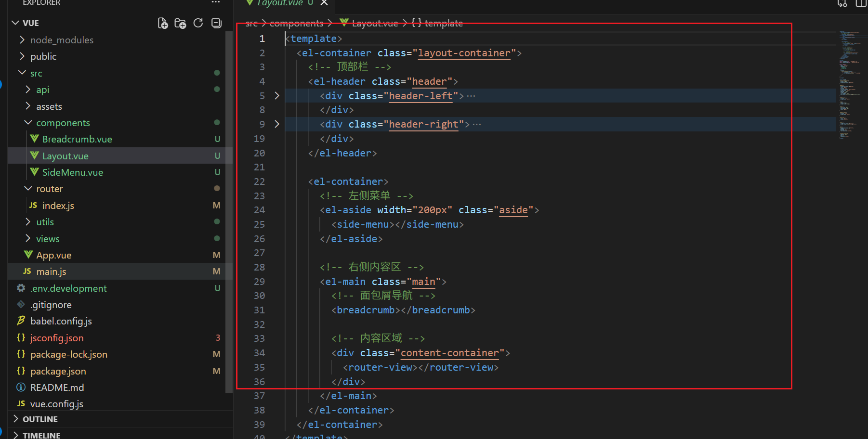Click line number 22 in the gutter
868x439 pixels.
point(259,181)
